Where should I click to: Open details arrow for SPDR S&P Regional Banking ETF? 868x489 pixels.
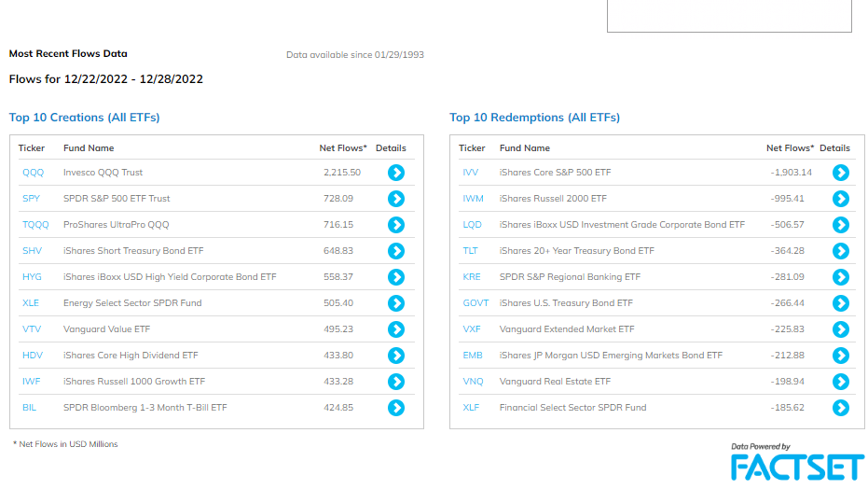click(x=840, y=277)
